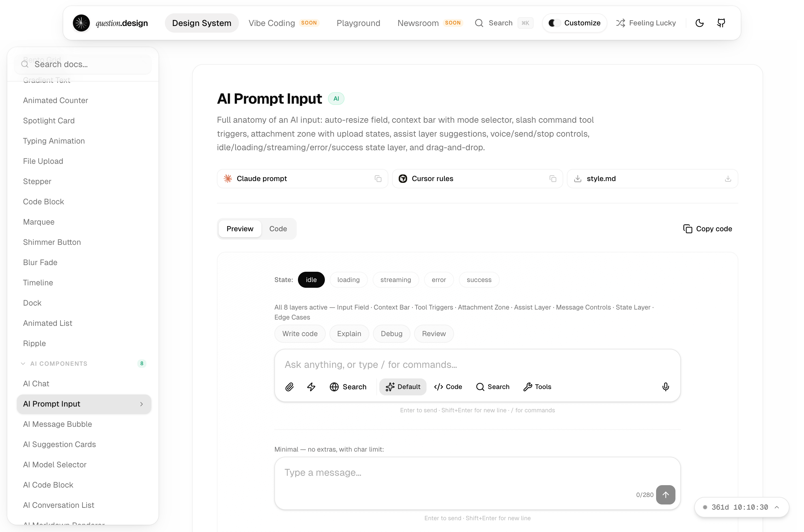Image resolution: width=804 pixels, height=532 pixels.
Task: Open the Playground nav tab
Action: click(358, 23)
